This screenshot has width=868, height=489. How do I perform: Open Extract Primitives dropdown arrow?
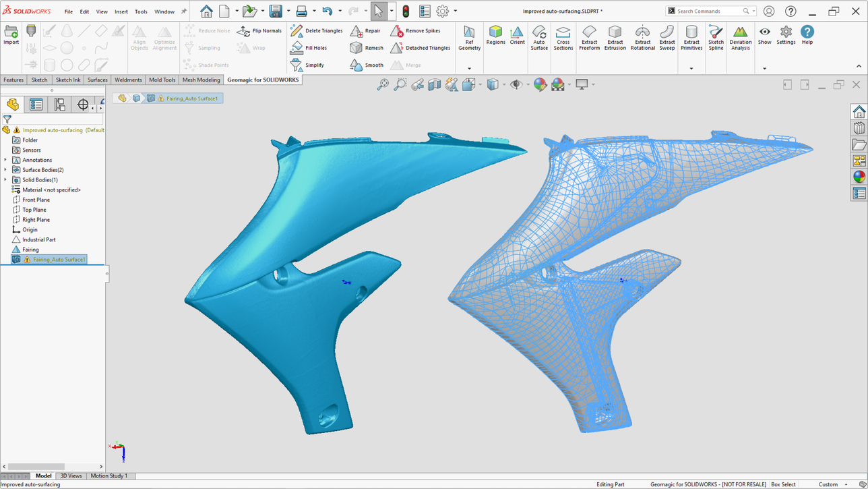pyautogui.click(x=691, y=68)
